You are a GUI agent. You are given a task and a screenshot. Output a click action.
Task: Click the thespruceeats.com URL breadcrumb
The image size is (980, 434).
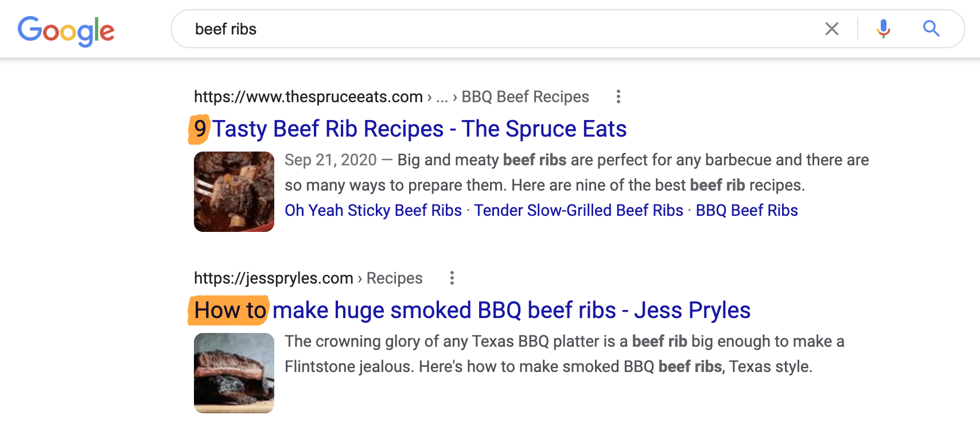pyautogui.click(x=308, y=97)
